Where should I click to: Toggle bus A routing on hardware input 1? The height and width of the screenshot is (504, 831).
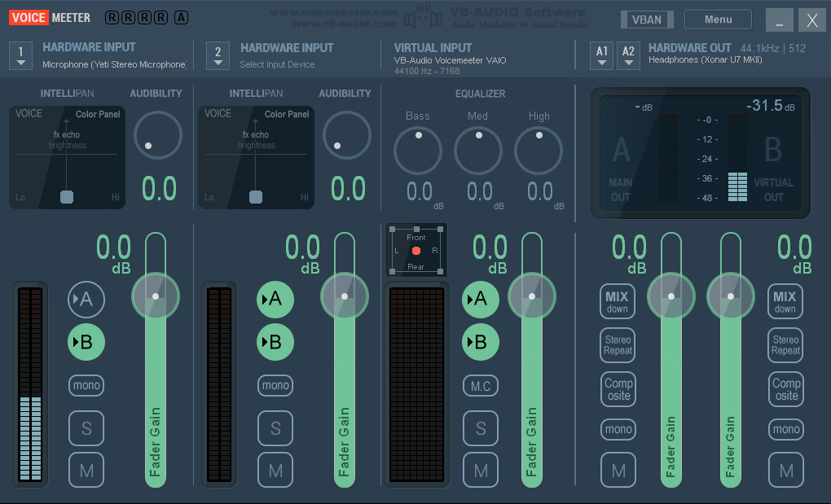click(x=86, y=300)
